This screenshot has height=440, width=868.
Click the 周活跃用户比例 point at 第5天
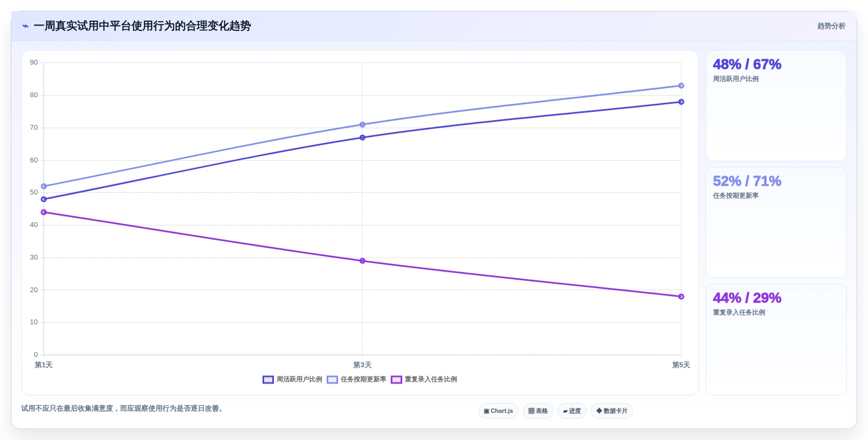pos(681,102)
